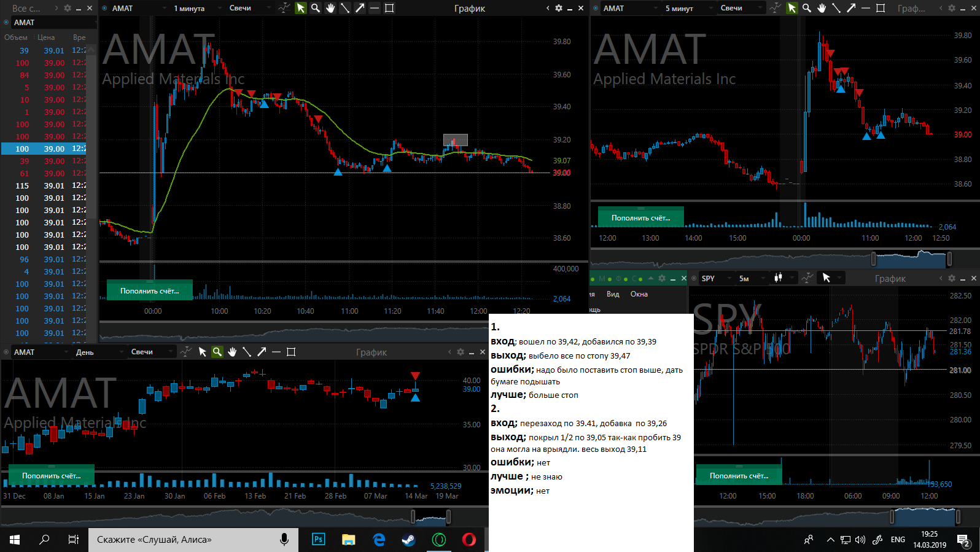The image size is (980, 552).
Task: Click right handle of SPY chart range slider
Action: click(958, 517)
